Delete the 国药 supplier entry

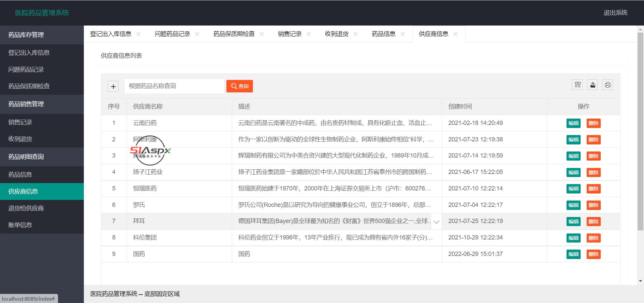(593, 254)
